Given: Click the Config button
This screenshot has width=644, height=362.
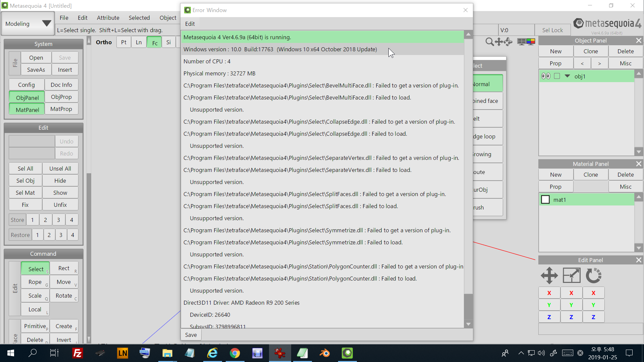Looking at the screenshot, I should (26, 85).
